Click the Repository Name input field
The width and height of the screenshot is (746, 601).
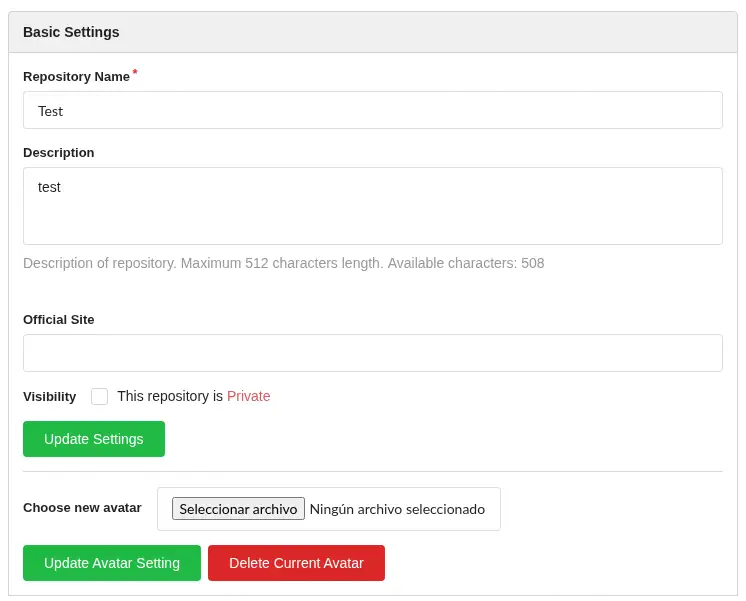coord(372,110)
